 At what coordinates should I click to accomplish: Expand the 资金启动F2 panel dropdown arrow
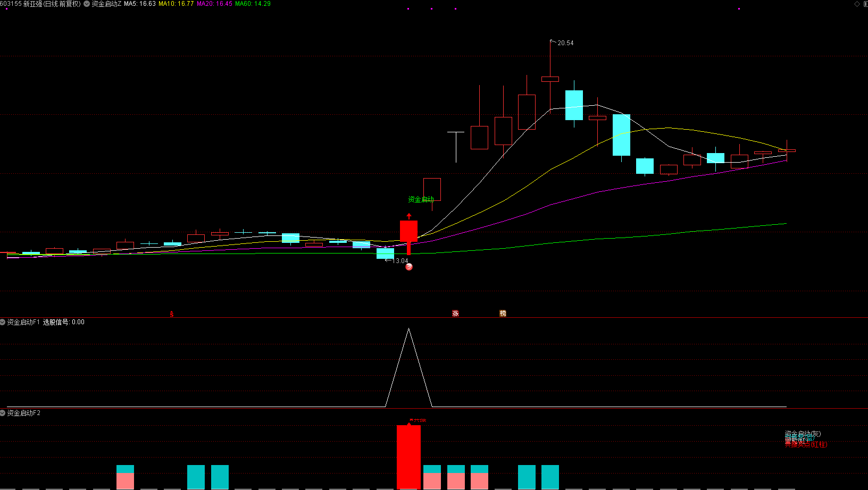(x=3, y=413)
